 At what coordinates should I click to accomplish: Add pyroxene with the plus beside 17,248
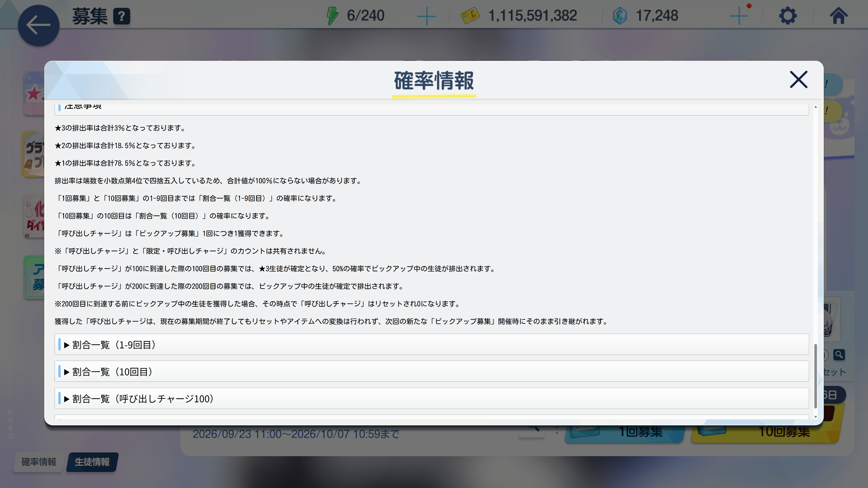739,16
